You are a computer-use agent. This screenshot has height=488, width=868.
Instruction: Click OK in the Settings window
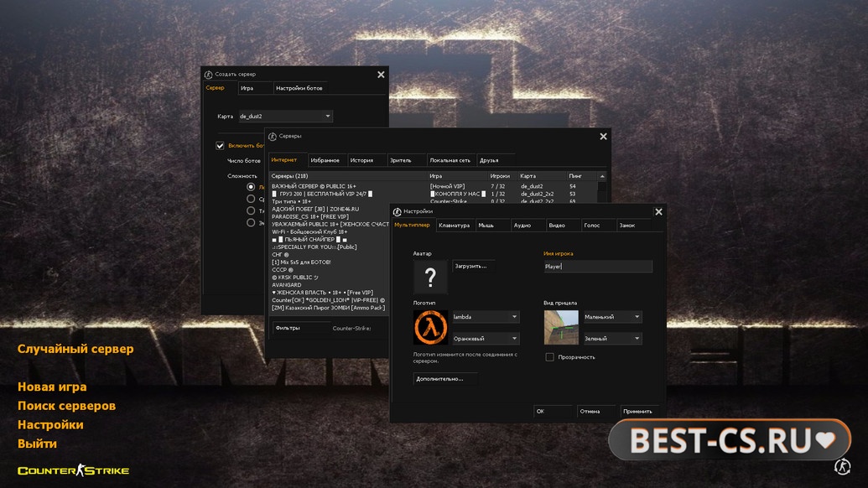pyautogui.click(x=553, y=411)
